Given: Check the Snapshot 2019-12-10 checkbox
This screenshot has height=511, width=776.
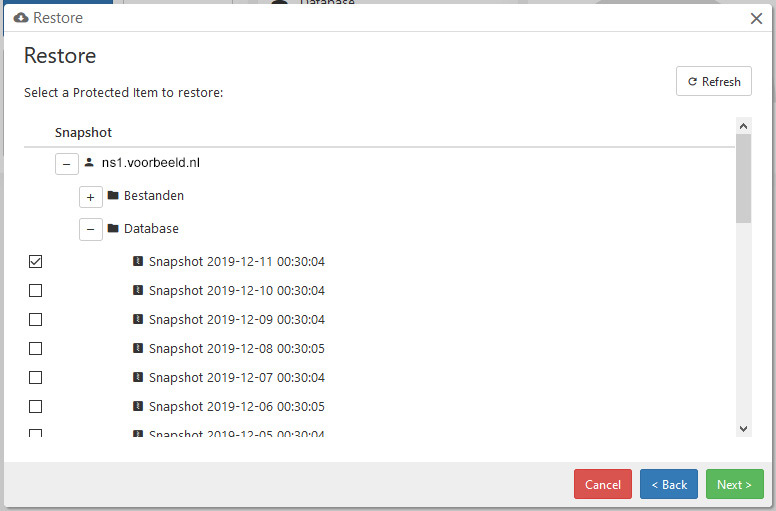Looking at the screenshot, I should 36,290.
